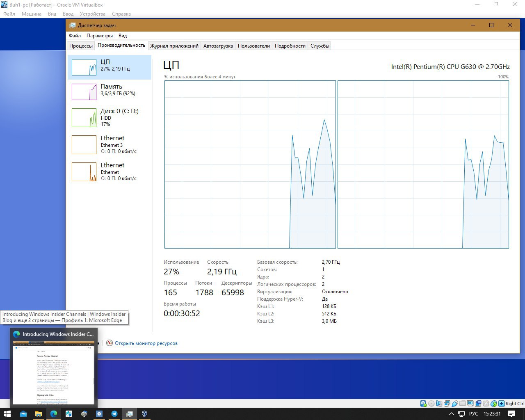Viewport: 525px width, 420px height.
Task: Open VirtualBox Справка menu
Action: point(121,14)
